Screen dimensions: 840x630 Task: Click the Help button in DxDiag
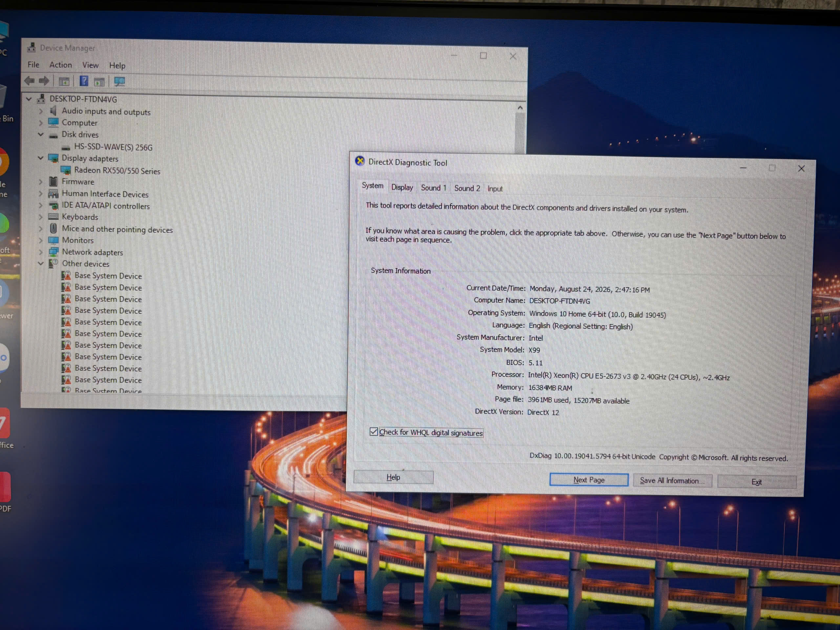393,477
